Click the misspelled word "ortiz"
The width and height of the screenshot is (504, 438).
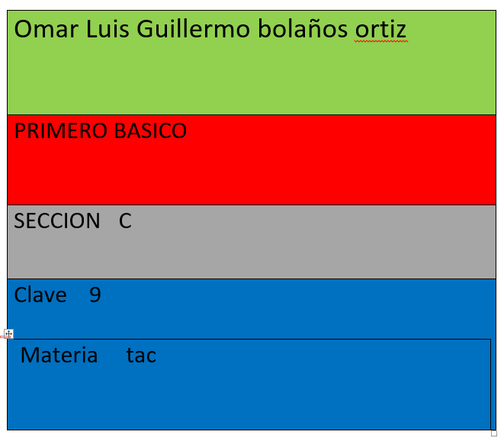pos(381,29)
